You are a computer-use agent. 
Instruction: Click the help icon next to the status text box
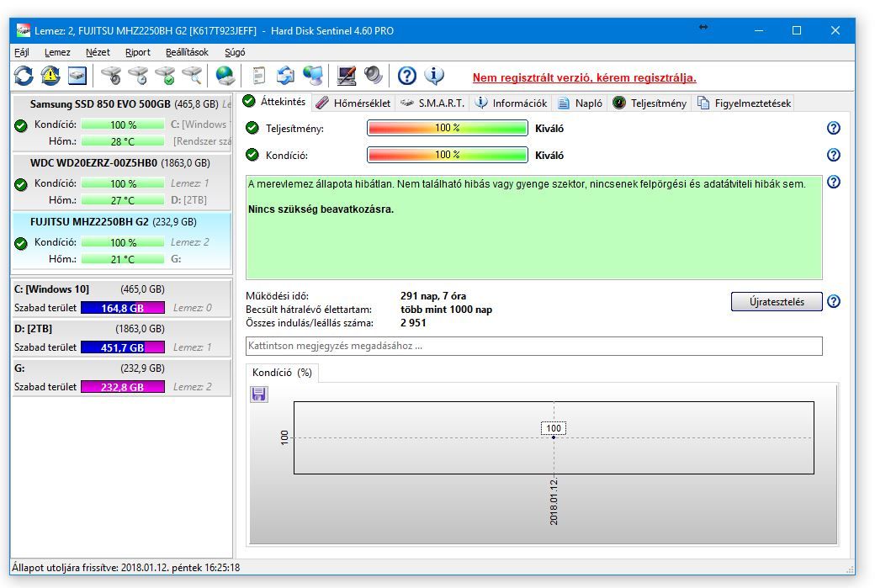(x=834, y=182)
